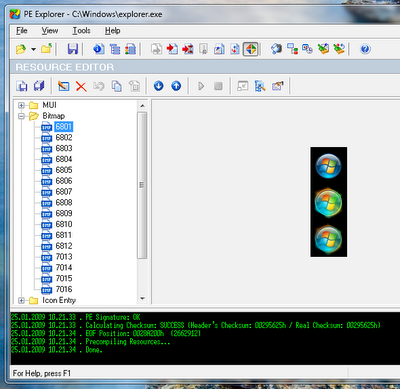Click the resource tree scrollbar down arrow
Viewport: 400px width, 389px height.
(142, 298)
